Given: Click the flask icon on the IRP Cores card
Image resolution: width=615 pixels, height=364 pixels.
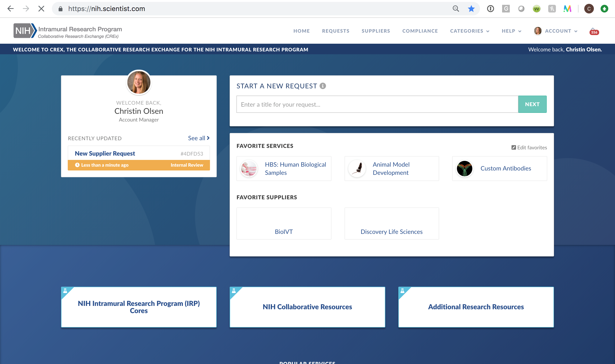Looking at the screenshot, I should click(x=65, y=291).
